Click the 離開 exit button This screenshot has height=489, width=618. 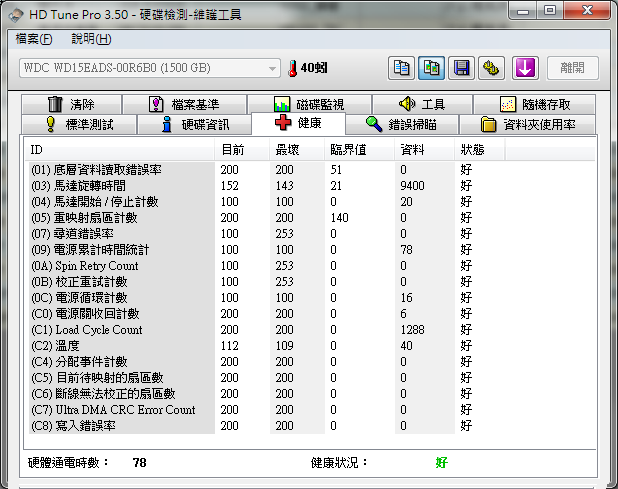pos(573,68)
